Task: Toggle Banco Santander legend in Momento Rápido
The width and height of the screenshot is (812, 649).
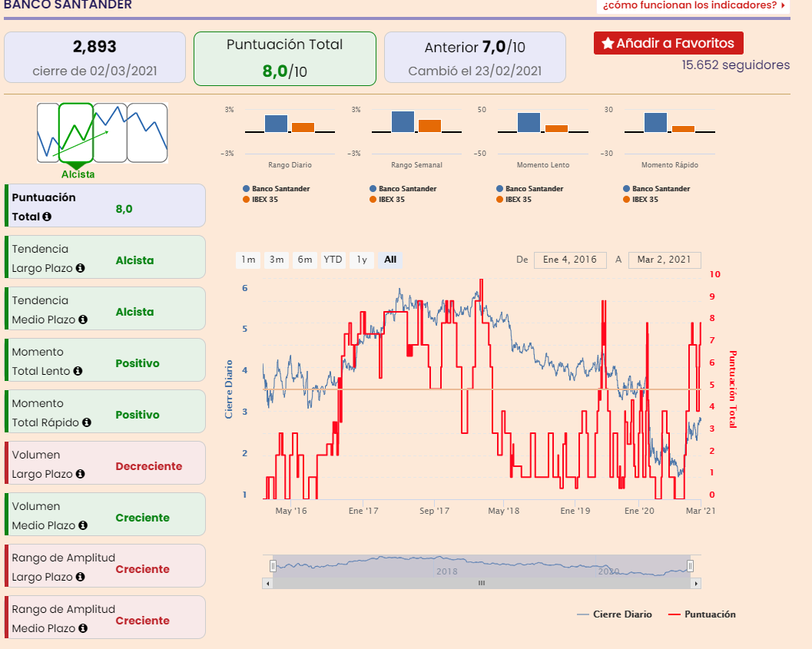Action: click(657, 189)
